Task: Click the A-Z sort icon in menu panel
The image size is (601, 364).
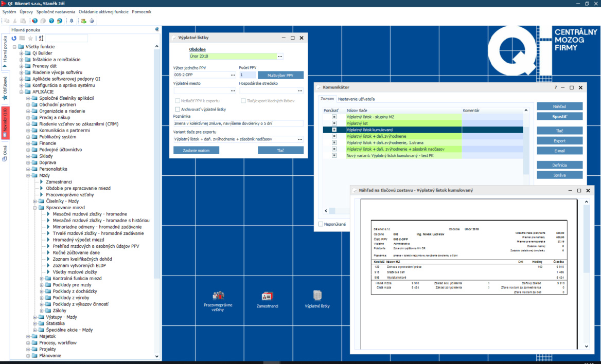Action: [x=41, y=38]
